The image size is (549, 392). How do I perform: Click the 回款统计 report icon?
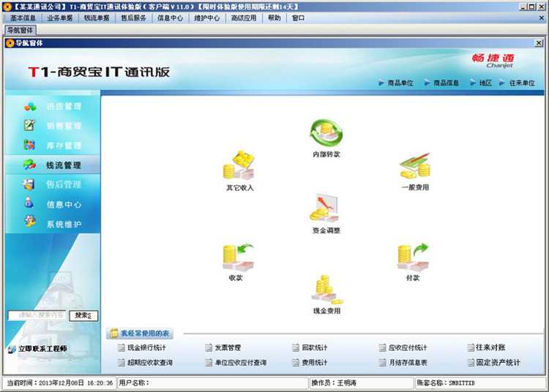[296, 347]
